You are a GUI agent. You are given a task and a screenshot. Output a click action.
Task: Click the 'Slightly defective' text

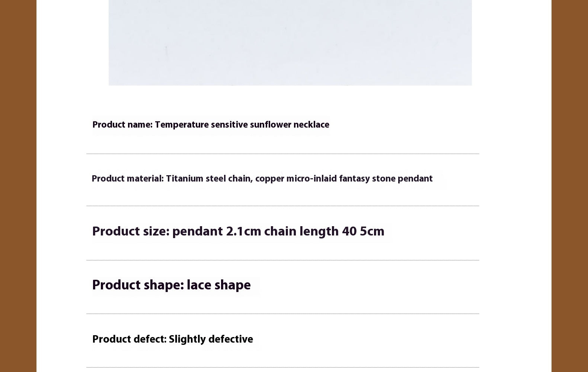211,340
